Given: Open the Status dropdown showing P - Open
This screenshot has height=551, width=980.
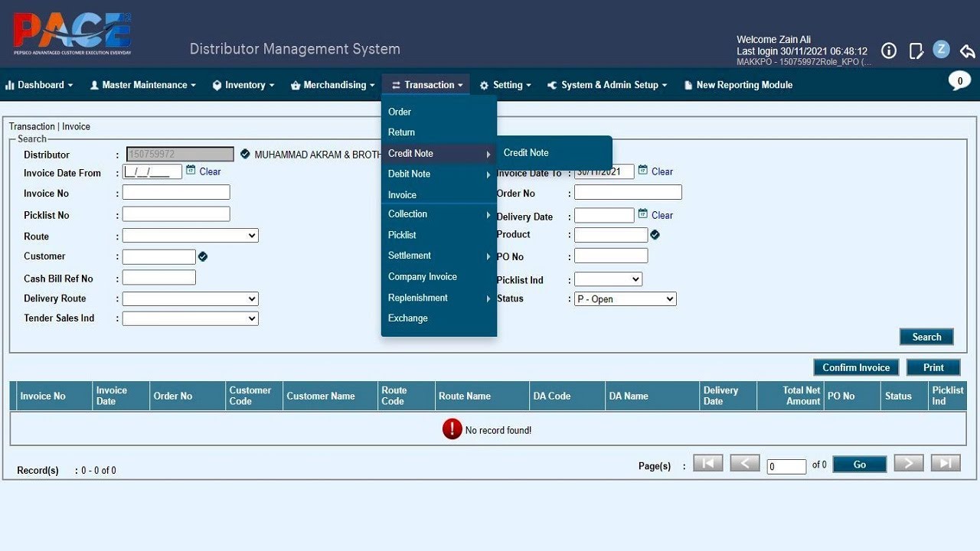Looking at the screenshot, I should (x=625, y=299).
